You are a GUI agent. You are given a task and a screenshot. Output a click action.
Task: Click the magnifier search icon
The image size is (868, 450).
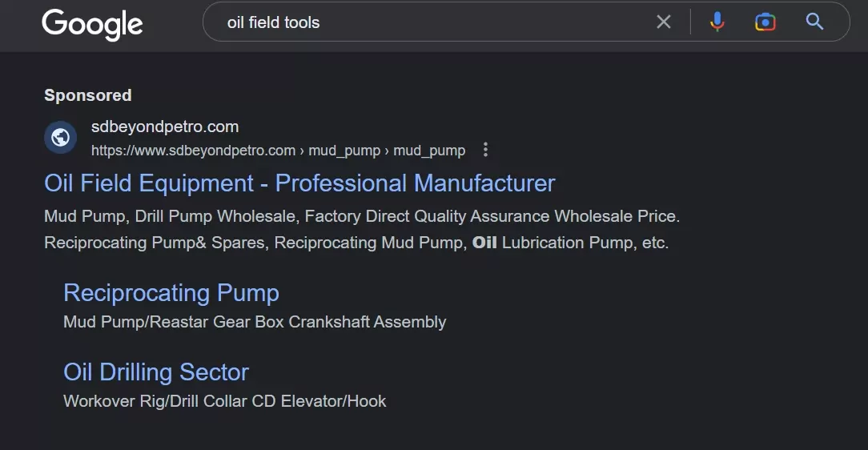pos(814,22)
